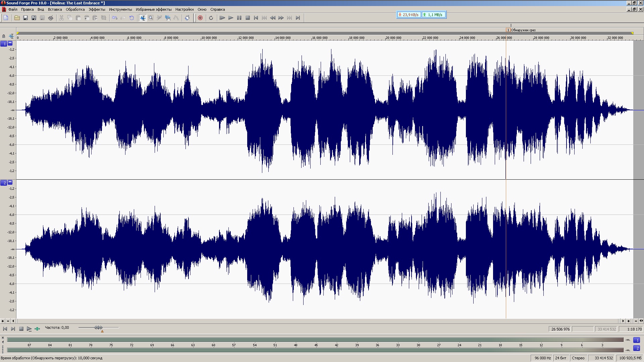Activate the Edit tool icon
644x362 pixels.
click(143, 18)
